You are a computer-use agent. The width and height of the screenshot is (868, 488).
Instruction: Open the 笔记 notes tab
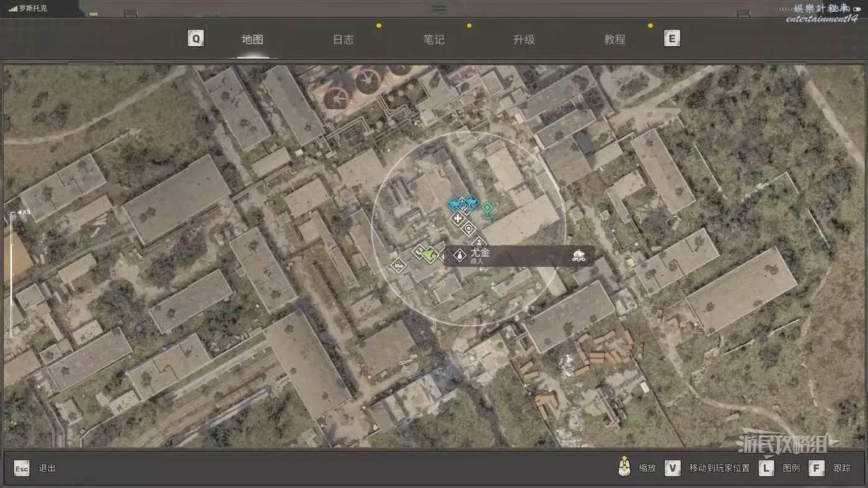433,40
